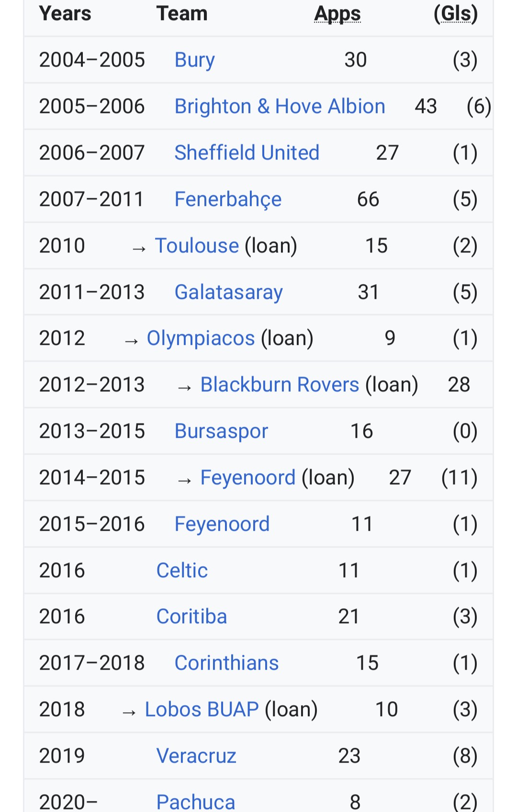Follow the Olympiacos link

point(201,339)
